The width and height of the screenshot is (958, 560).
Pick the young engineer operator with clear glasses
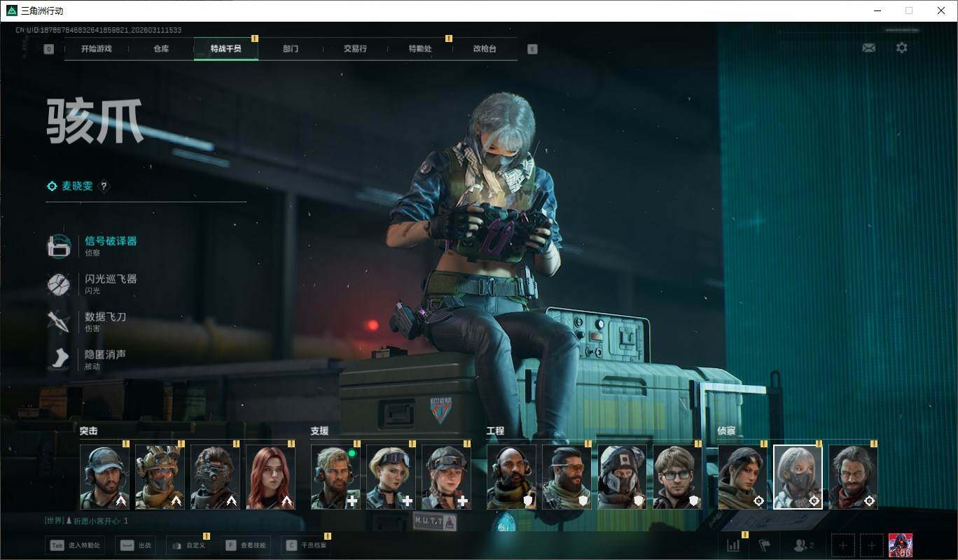677,477
